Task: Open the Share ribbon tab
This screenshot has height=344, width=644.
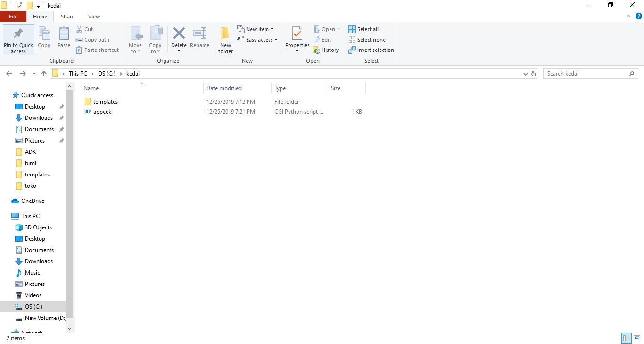Action: tap(67, 16)
